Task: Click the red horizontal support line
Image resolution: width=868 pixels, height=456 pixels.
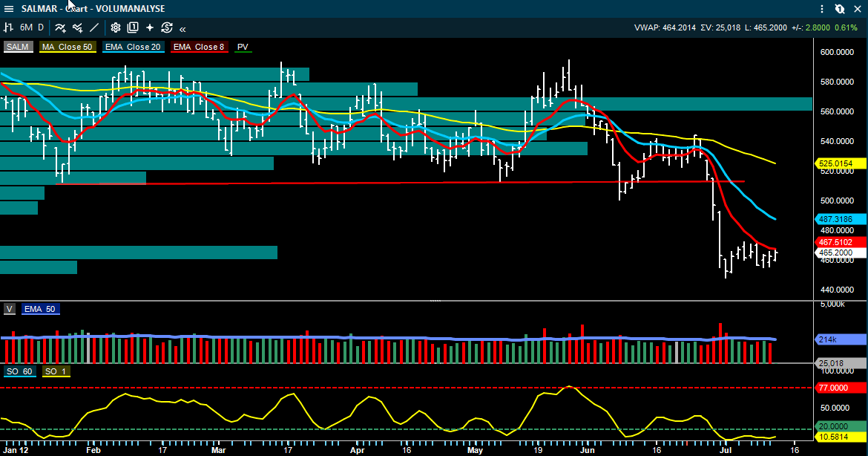Action: coord(400,183)
